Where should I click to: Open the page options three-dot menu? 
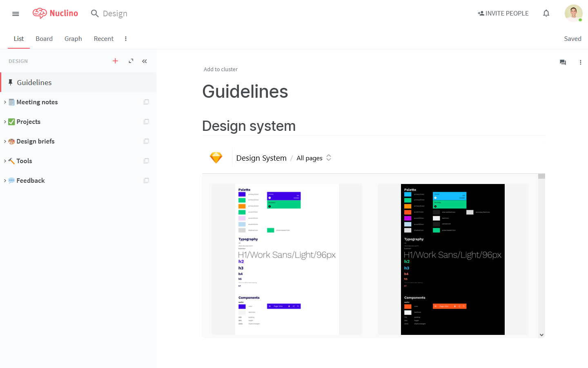coord(580,63)
